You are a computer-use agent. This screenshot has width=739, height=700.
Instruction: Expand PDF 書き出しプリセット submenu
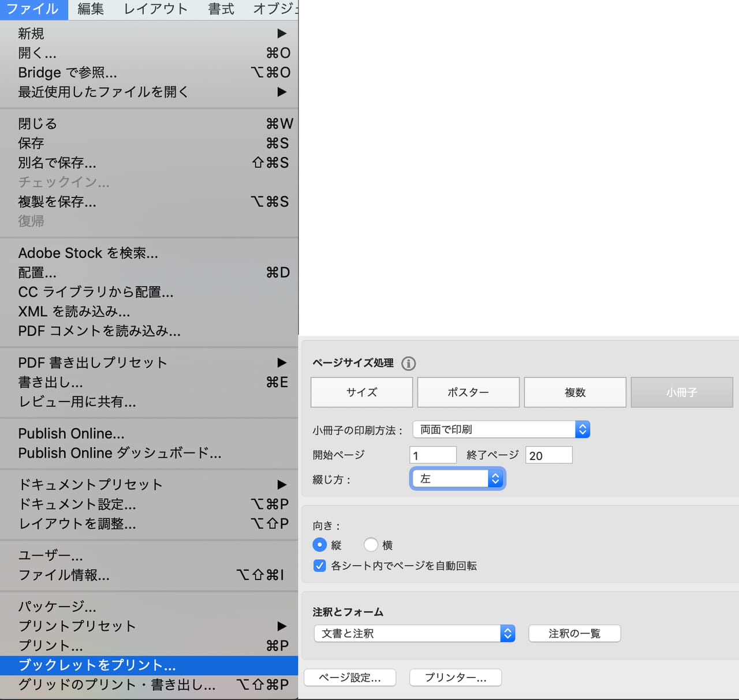coord(149,362)
